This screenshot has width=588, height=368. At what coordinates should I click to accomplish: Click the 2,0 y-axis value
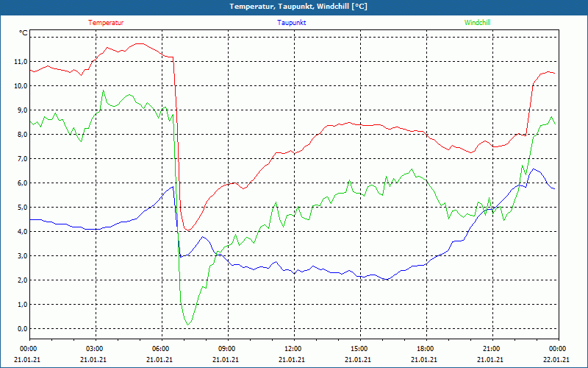(x=22, y=280)
